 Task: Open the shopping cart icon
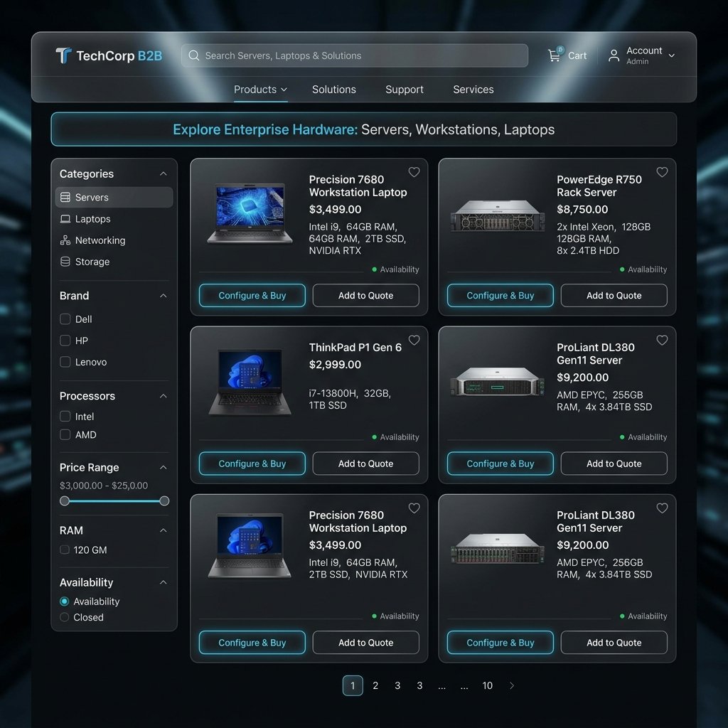[x=555, y=55]
